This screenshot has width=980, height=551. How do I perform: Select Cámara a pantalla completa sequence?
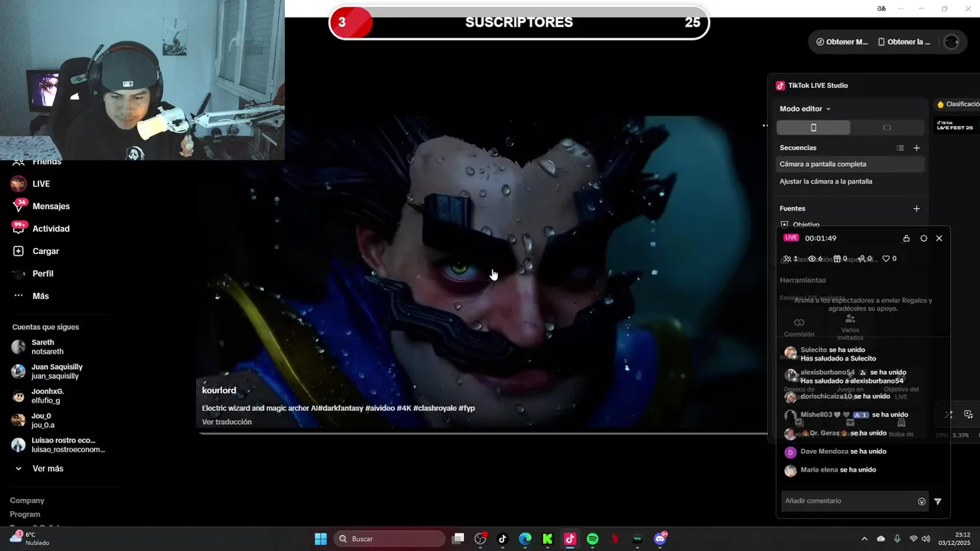(851, 164)
